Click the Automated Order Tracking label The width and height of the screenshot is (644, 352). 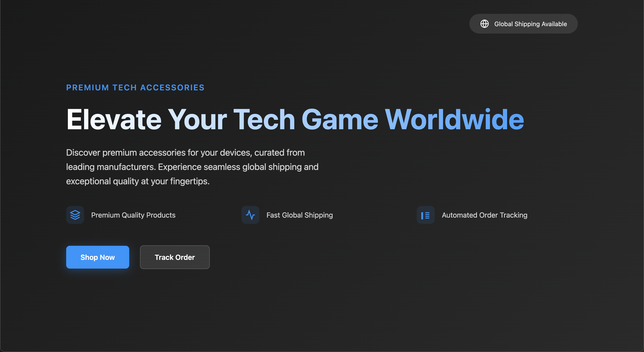[x=484, y=215]
